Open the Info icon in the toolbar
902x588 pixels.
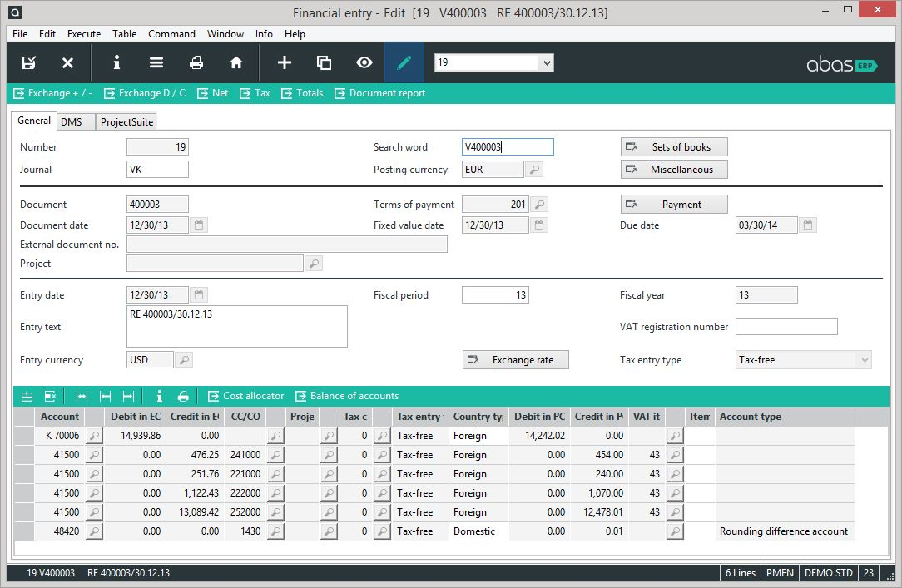[x=116, y=62]
